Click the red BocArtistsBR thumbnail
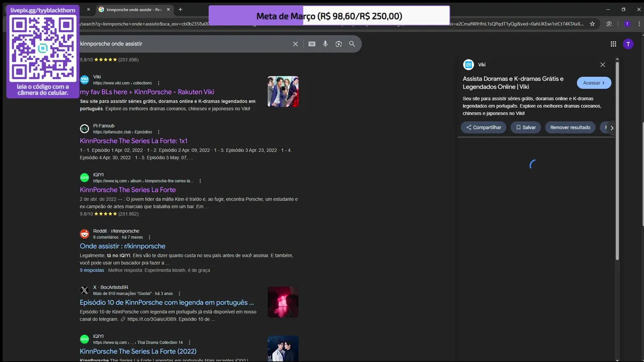Image resolution: width=644 pixels, height=362 pixels. coord(283,302)
